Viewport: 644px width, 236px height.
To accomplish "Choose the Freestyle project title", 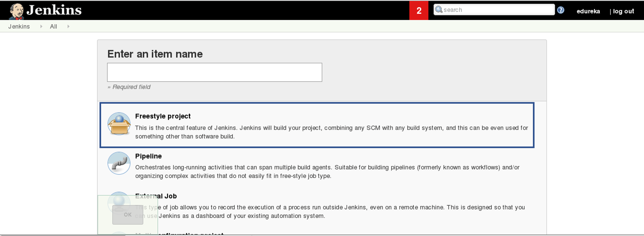I will click(163, 116).
